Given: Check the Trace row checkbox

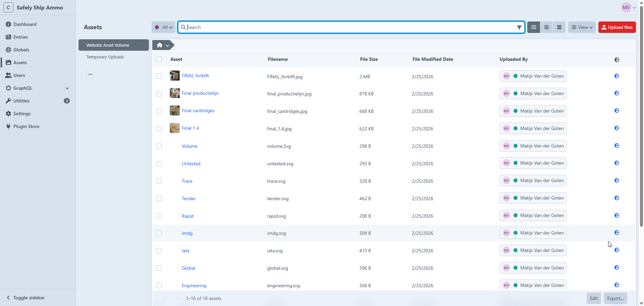Looking at the screenshot, I should pos(159,181).
